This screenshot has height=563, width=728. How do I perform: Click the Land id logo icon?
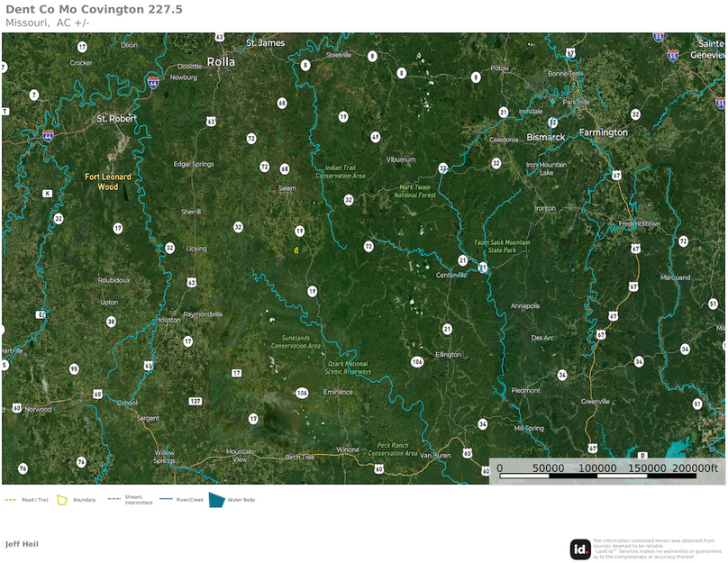point(580,549)
